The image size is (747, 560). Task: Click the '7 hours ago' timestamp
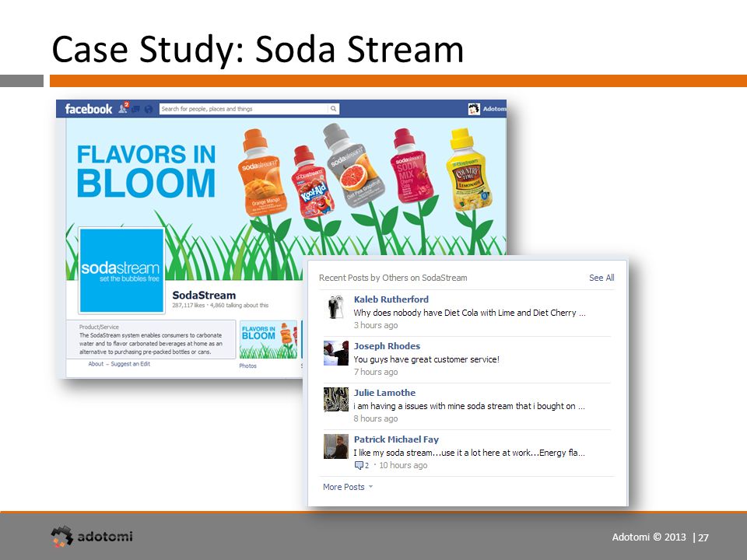coord(375,372)
